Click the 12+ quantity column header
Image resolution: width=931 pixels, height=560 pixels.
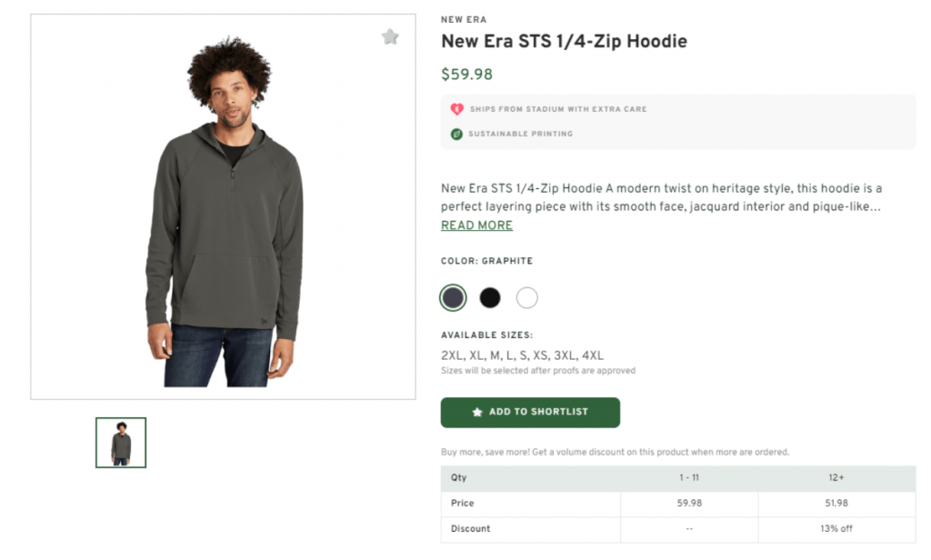click(836, 477)
